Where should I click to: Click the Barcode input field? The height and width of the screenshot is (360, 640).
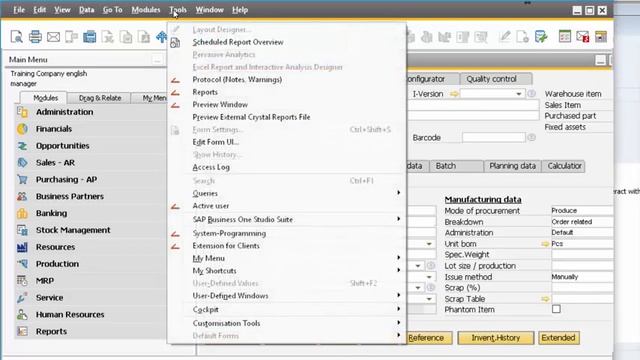493,138
